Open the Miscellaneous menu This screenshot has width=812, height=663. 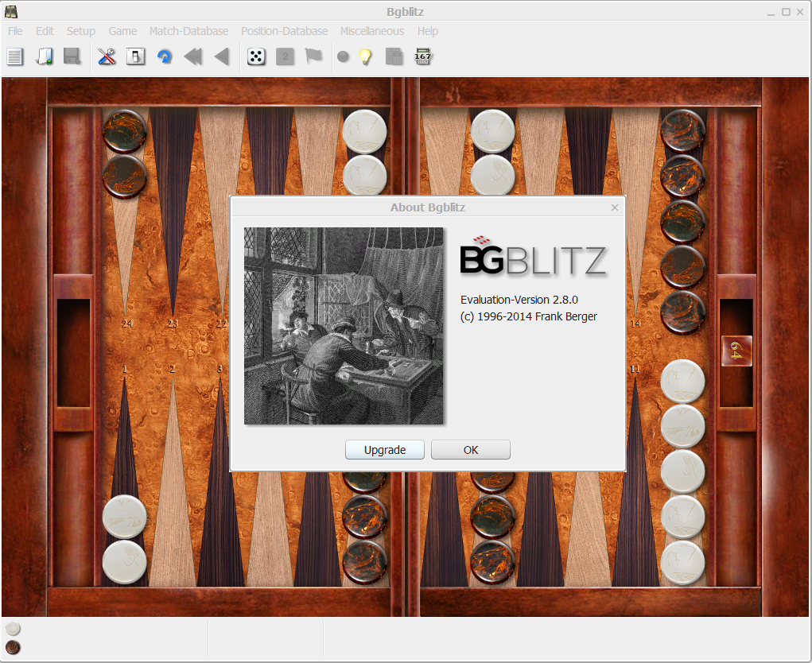[x=372, y=31]
